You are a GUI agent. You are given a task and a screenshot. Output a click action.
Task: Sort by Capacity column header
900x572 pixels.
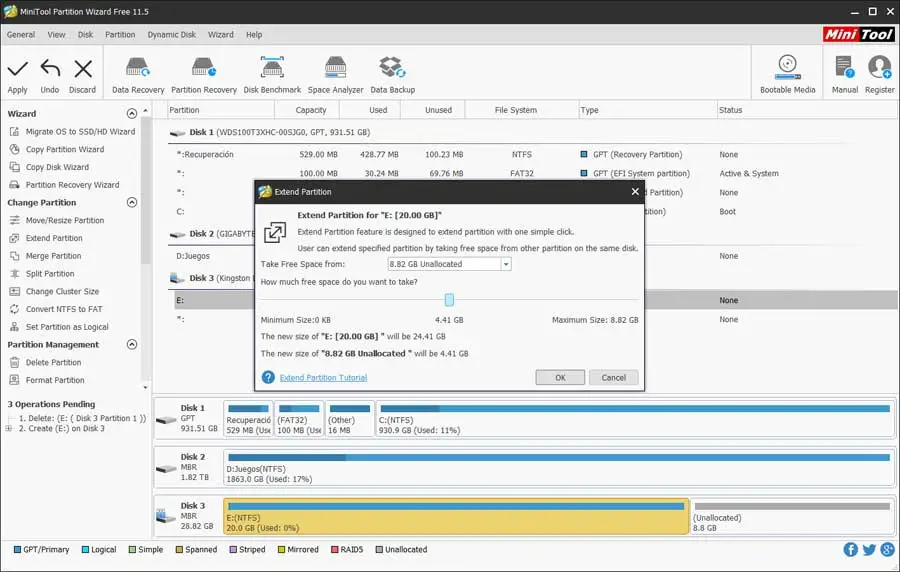tap(311, 110)
